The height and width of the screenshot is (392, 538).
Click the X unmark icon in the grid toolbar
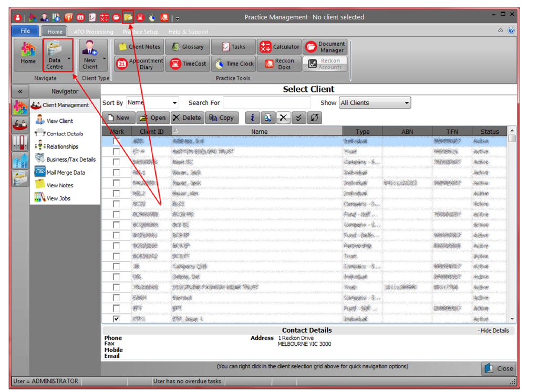283,118
